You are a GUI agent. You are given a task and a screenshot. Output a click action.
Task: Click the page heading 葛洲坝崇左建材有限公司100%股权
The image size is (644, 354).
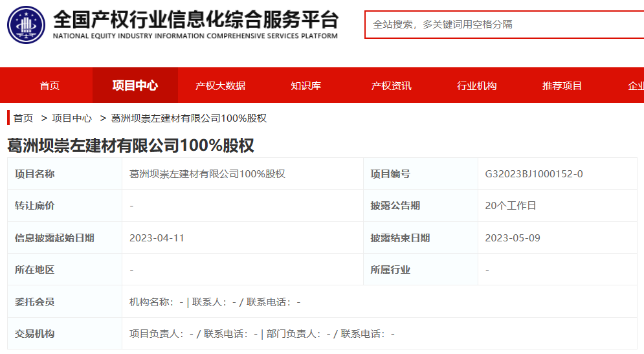point(131,146)
